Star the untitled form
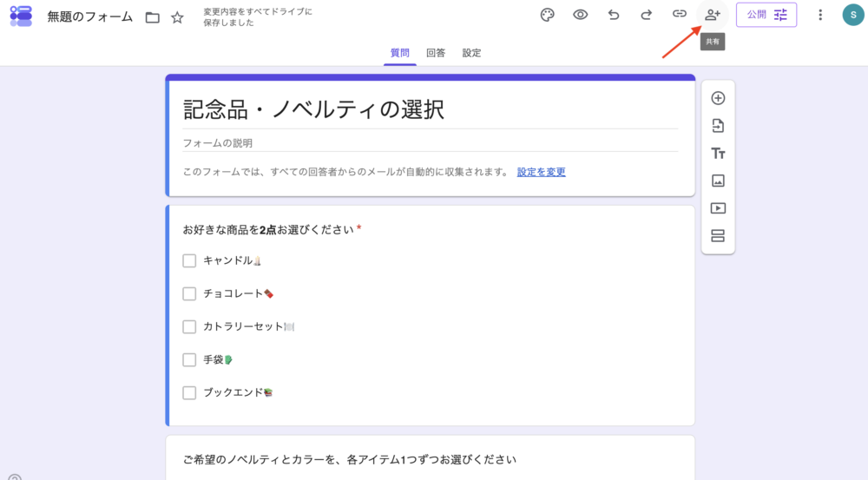 pyautogui.click(x=177, y=17)
